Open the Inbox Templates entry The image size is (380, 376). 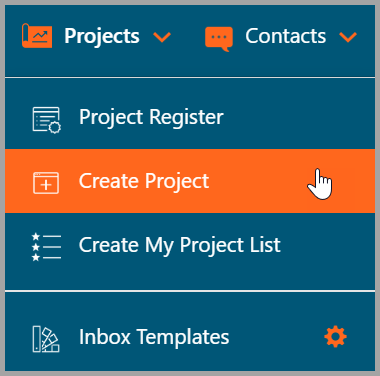(154, 337)
